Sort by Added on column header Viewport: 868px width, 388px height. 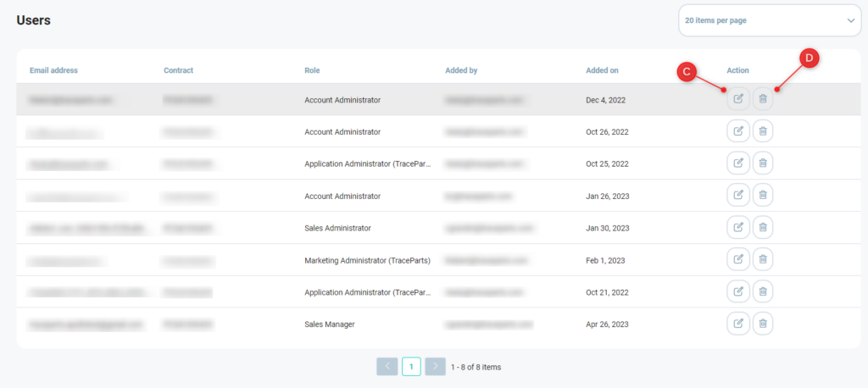point(602,69)
